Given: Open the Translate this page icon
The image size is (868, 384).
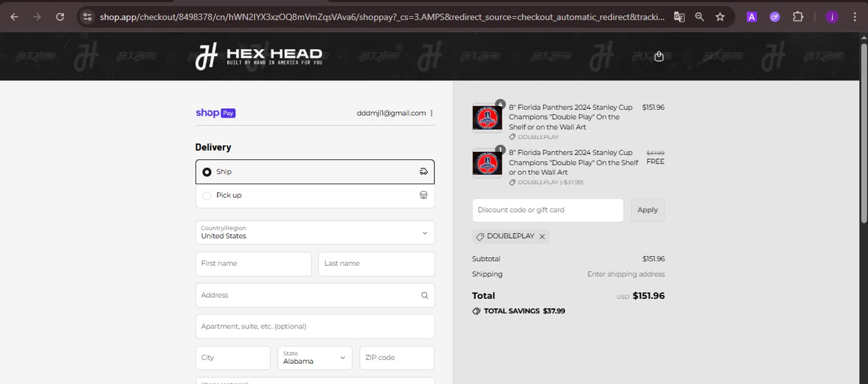Looking at the screenshot, I should [x=679, y=17].
